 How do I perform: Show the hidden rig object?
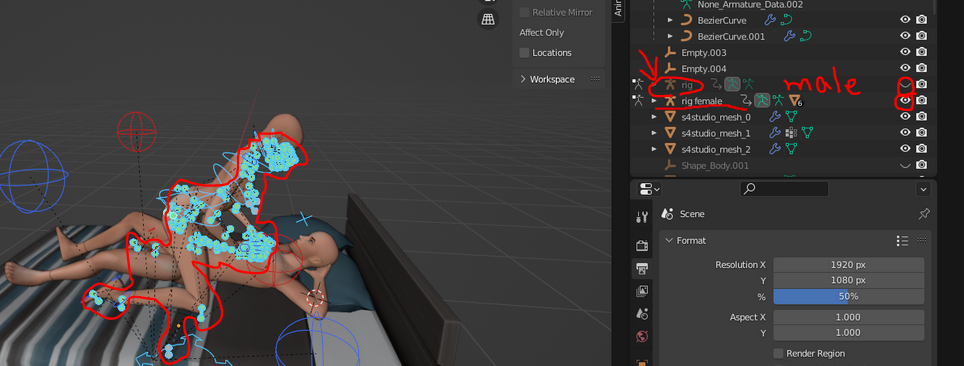point(905,84)
